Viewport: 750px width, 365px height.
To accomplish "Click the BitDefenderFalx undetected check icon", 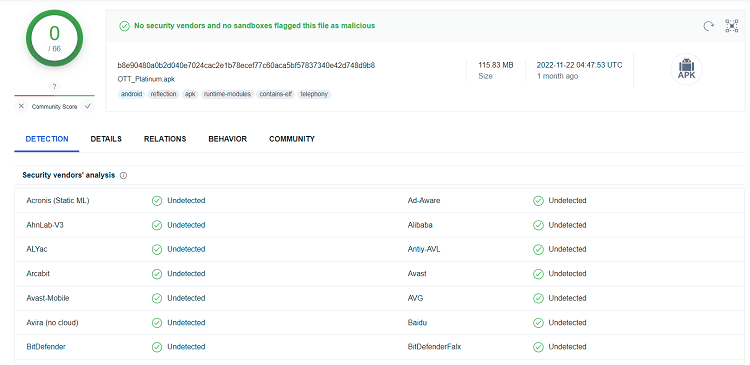I will tap(538, 347).
